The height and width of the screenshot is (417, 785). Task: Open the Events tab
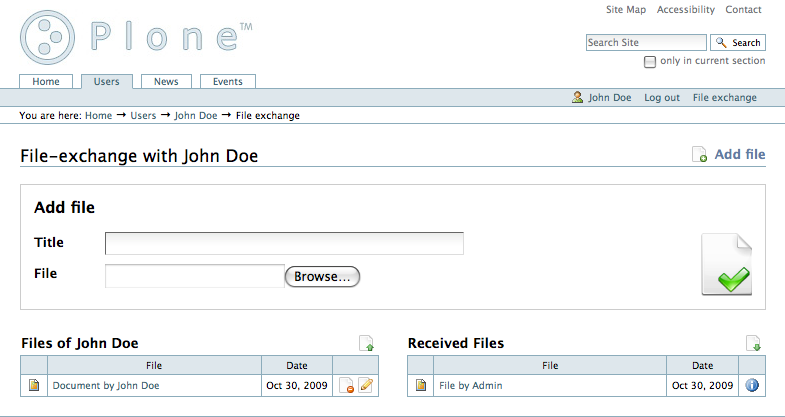point(227,82)
